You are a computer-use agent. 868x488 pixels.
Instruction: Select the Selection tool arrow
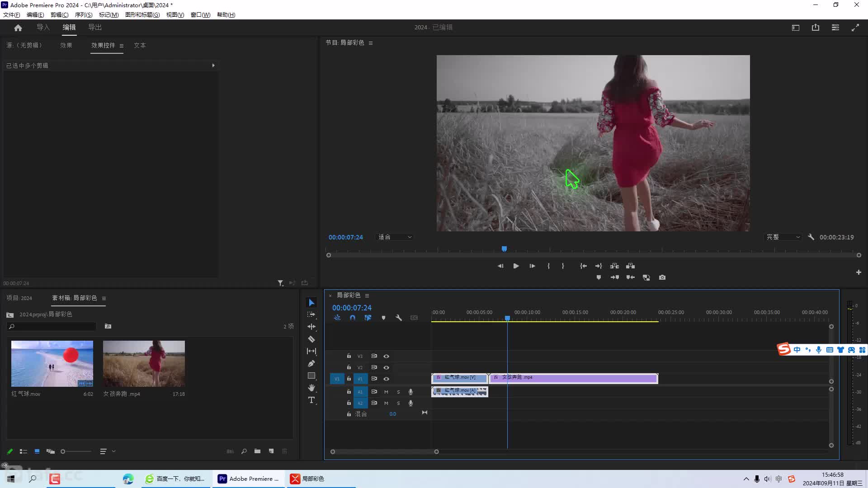(x=311, y=302)
